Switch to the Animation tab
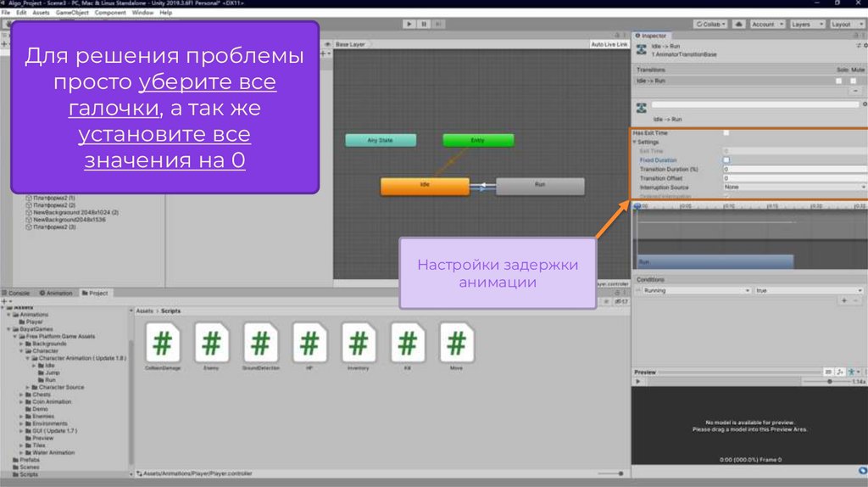The height and width of the screenshot is (487, 868). click(x=56, y=293)
